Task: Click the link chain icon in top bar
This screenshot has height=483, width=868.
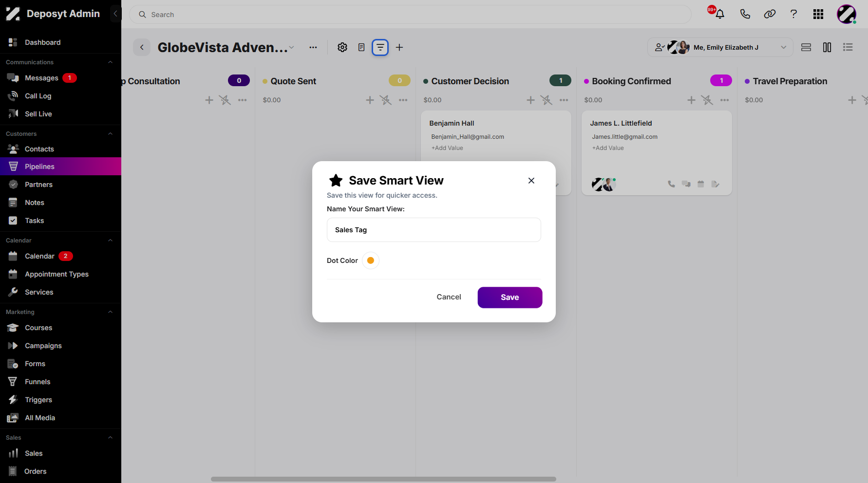Action: click(x=770, y=14)
